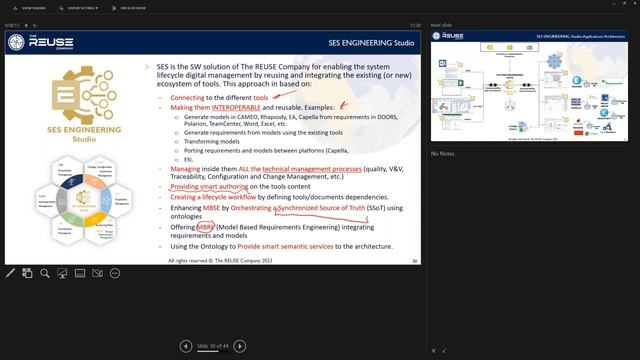This screenshot has height=360, width=640.
Task: Make the notes text larger
Action: 434,350
